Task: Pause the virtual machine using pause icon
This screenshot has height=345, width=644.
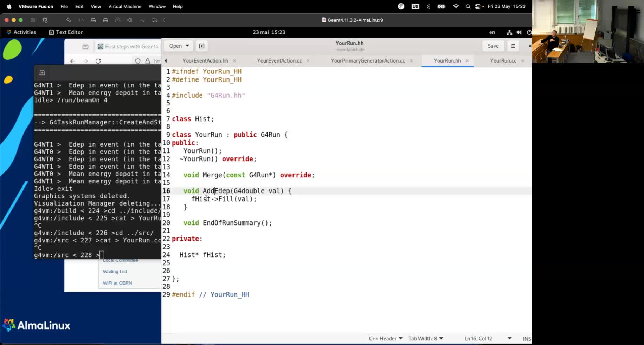Action: (x=33, y=20)
